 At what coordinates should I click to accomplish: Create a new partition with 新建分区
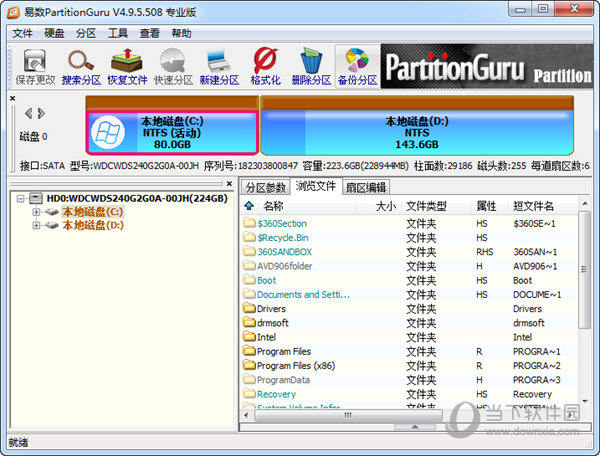click(x=219, y=67)
